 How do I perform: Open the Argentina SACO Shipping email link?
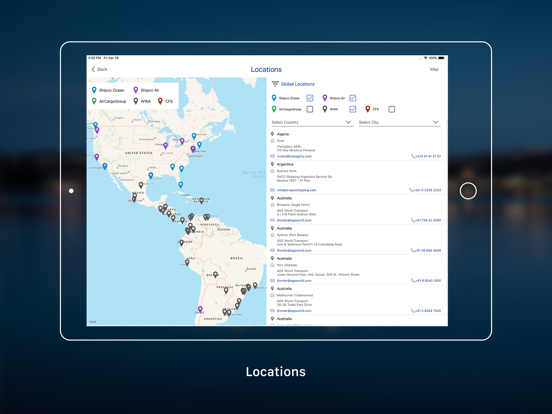pyautogui.click(x=296, y=190)
